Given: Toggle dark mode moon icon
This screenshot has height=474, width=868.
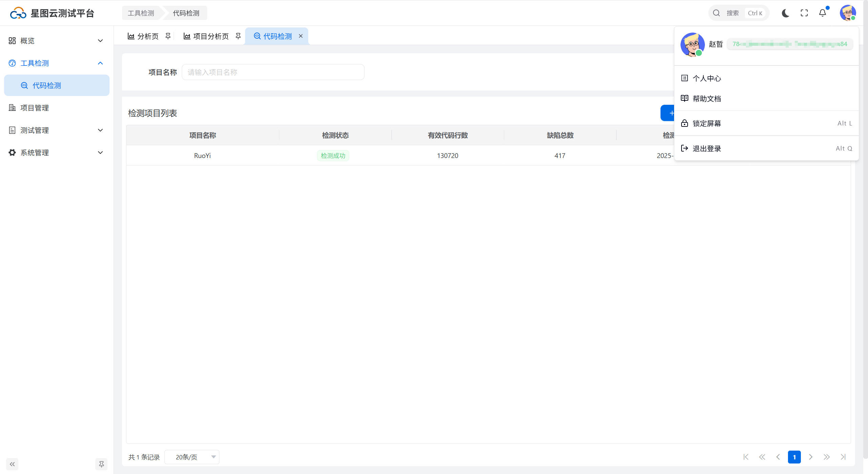Looking at the screenshot, I should pos(785,13).
